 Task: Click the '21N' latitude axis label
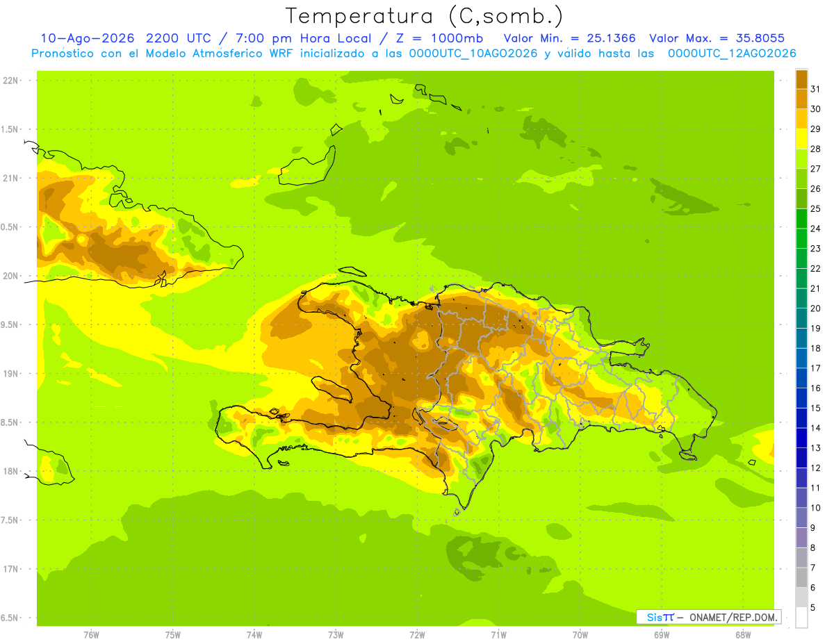(x=11, y=179)
